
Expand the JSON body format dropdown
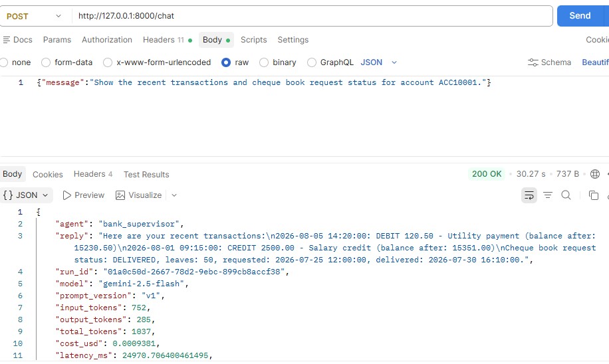(x=379, y=62)
